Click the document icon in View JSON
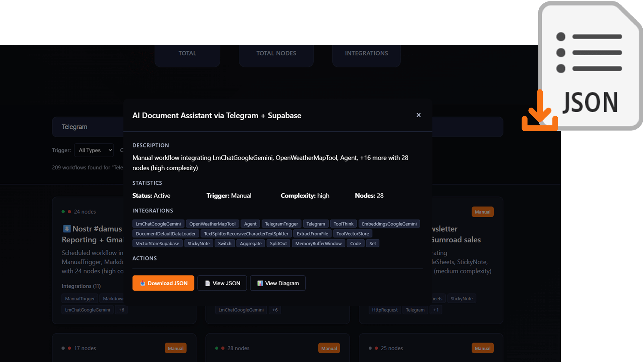 tap(207, 283)
